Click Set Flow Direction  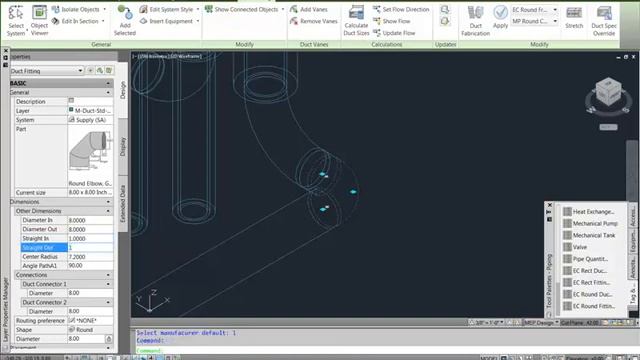(401, 9)
